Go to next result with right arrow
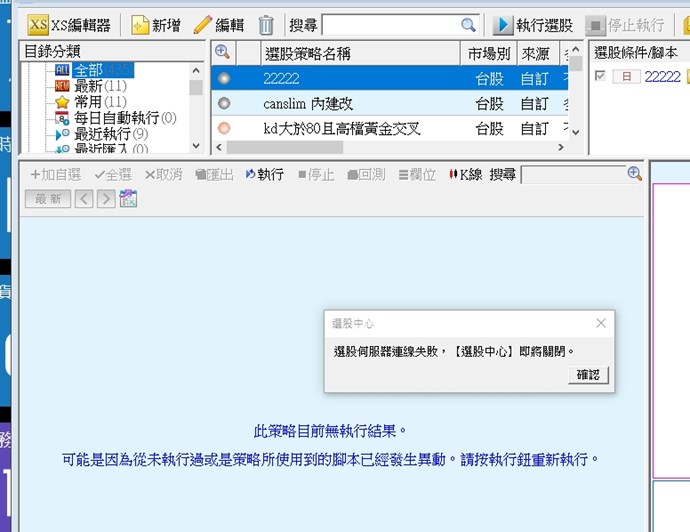690x532 pixels. (x=106, y=199)
